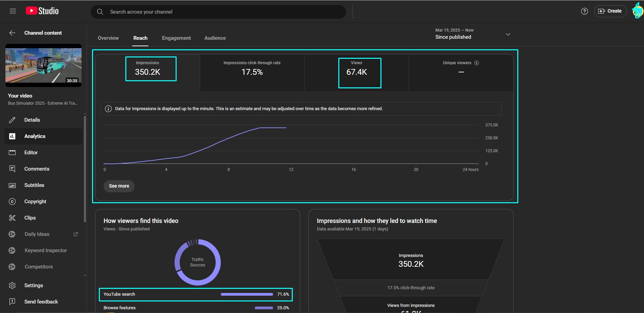
Task: Open Keyword Inspector in sidebar
Action: pos(43,250)
